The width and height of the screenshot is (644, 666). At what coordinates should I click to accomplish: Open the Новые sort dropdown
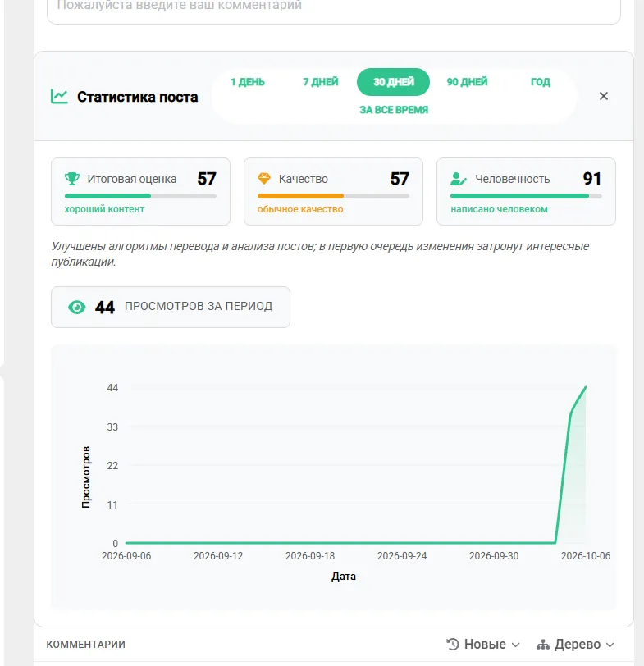click(x=483, y=645)
